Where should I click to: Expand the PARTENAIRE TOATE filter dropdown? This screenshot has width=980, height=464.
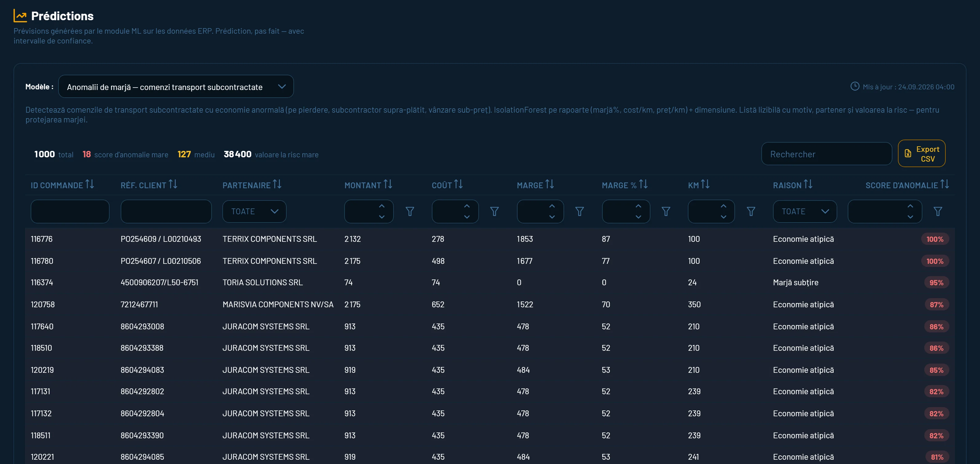(254, 211)
